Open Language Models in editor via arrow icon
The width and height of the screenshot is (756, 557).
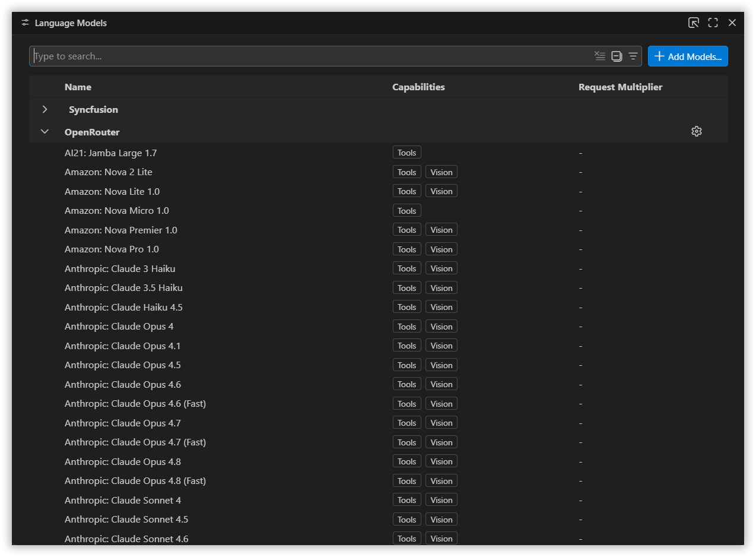[694, 23]
